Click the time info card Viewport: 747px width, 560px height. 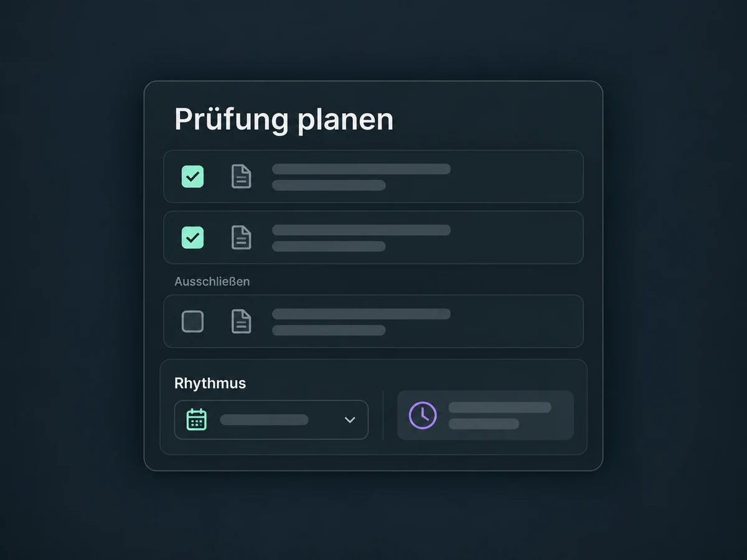pyautogui.click(x=486, y=415)
